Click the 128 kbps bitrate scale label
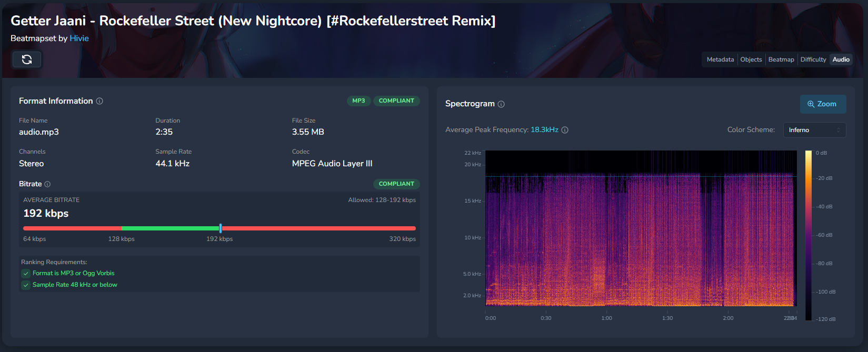Viewport: 868px width, 352px height. click(122, 239)
